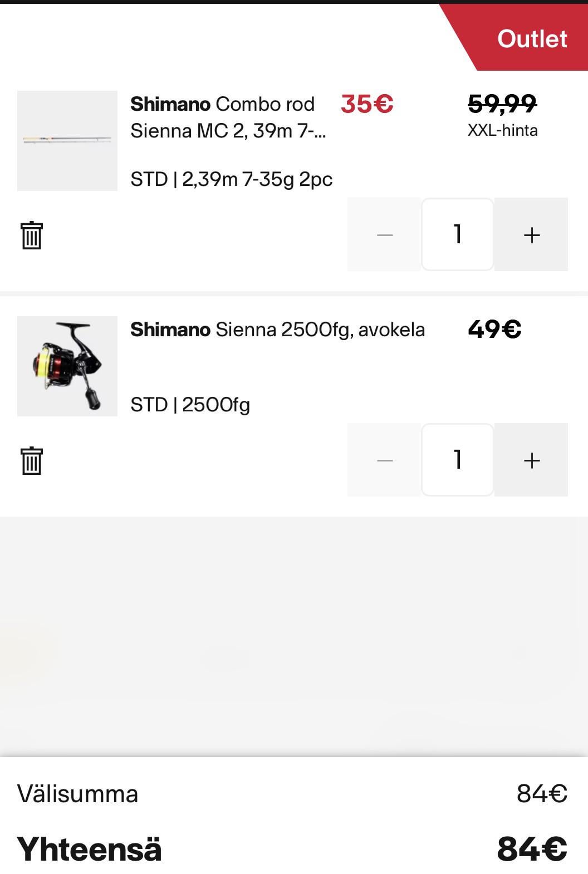Open the Combo rod product thumbnail

coord(67,141)
